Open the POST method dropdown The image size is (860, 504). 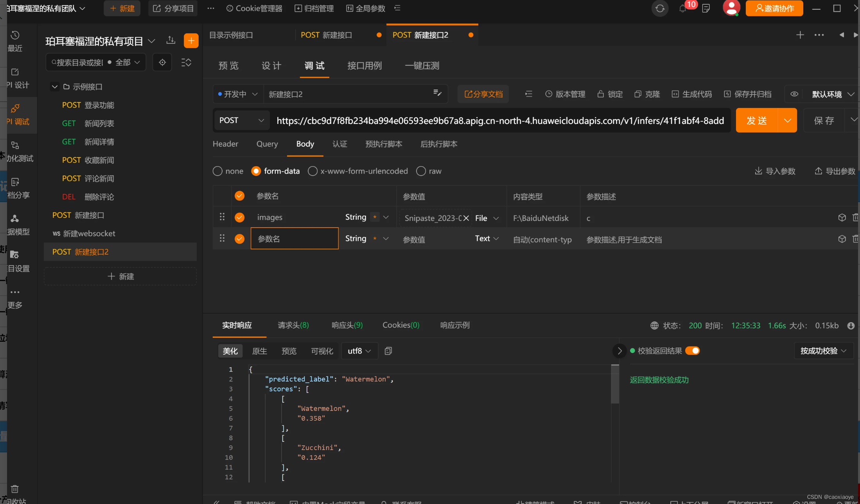pos(242,120)
